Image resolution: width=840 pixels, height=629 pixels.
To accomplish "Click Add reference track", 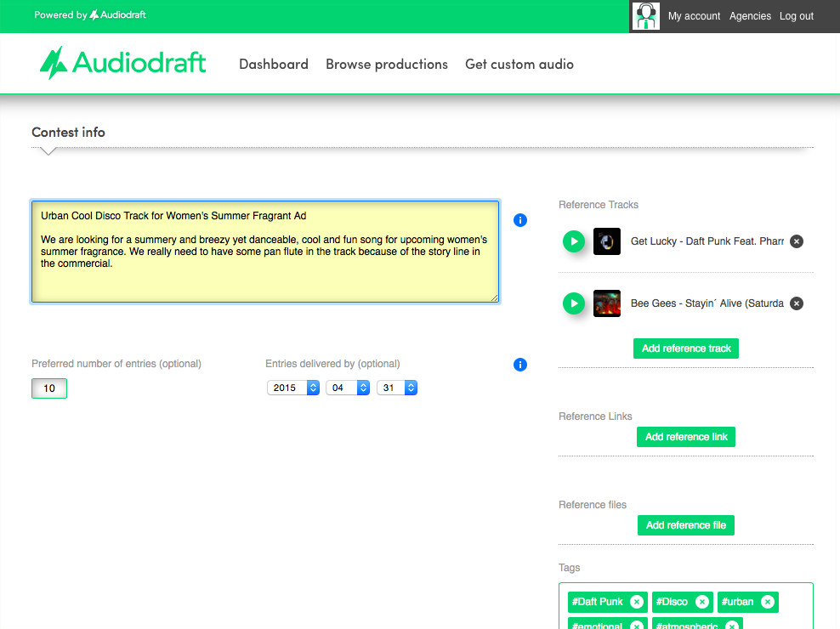I will coord(685,348).
